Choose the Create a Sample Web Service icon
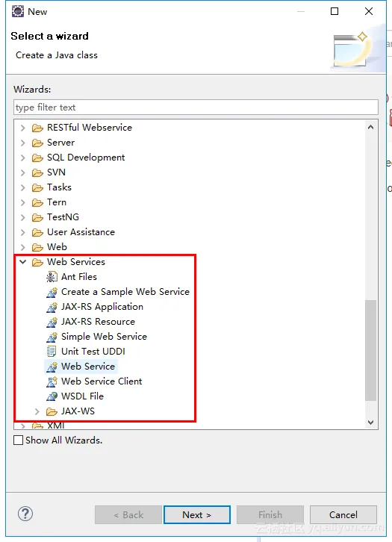Viewport: 392px width, 542px height. click(52, 292)
